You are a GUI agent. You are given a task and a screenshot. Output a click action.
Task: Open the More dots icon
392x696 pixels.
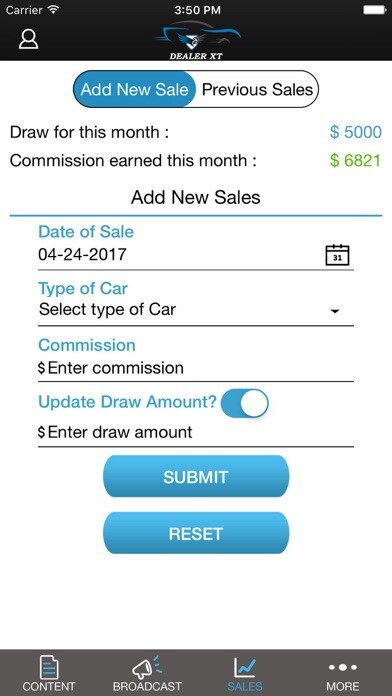343,667
